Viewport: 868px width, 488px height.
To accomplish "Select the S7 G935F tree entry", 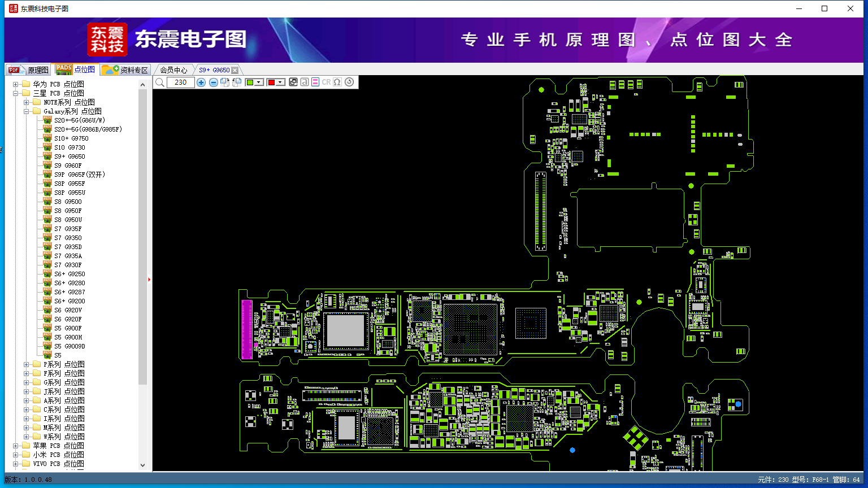I will click(x=68, y=229).
